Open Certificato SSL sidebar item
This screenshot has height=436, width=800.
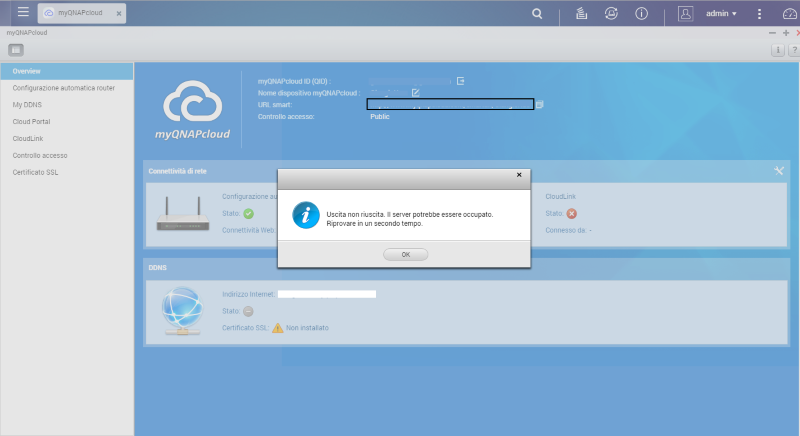click(35, 172)
